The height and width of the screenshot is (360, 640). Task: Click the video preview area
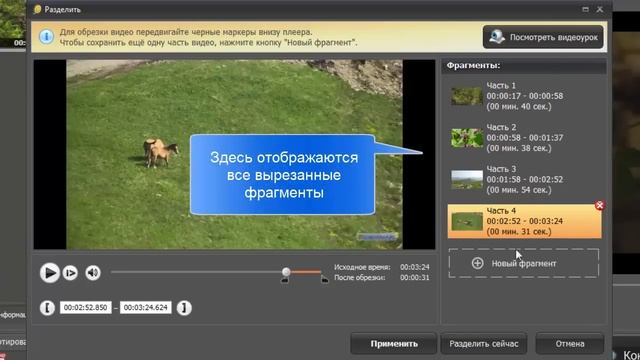tap(234, 154)
